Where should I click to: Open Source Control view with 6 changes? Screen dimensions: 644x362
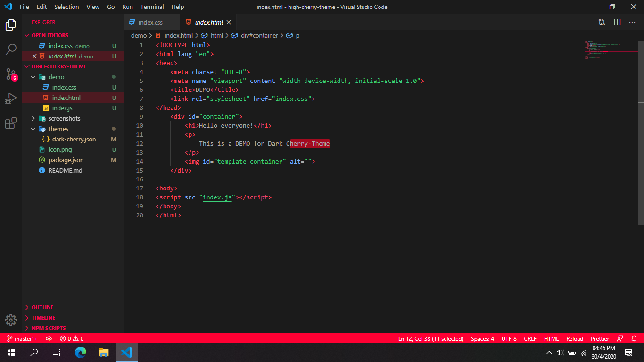click(11, 74)
